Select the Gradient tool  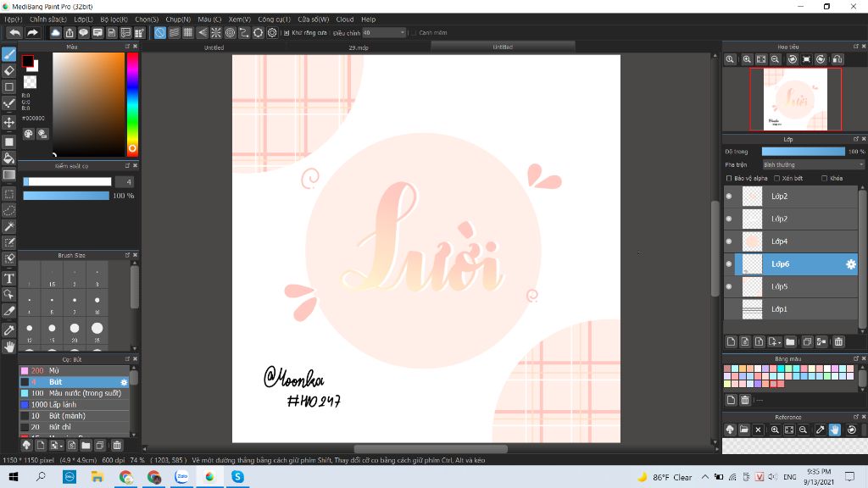(8, 175)
